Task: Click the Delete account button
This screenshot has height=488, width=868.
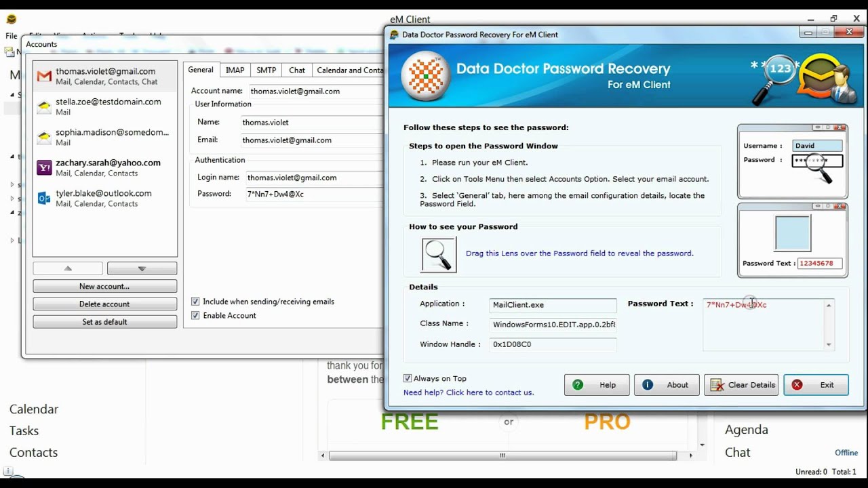Action: coord(104,304)
